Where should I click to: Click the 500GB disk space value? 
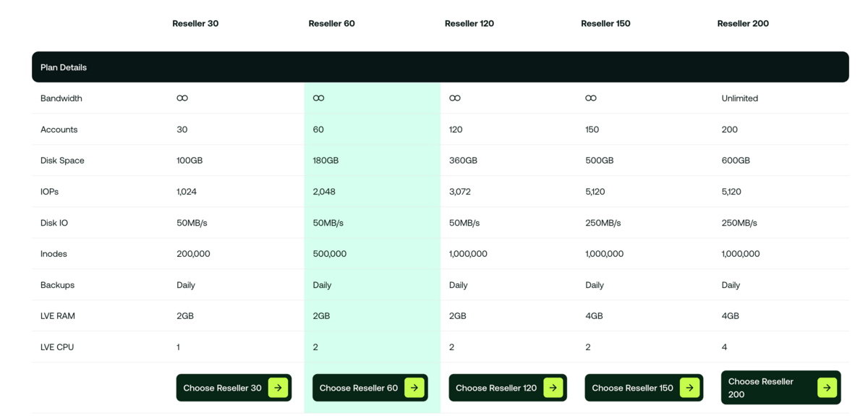coord(600,161)
